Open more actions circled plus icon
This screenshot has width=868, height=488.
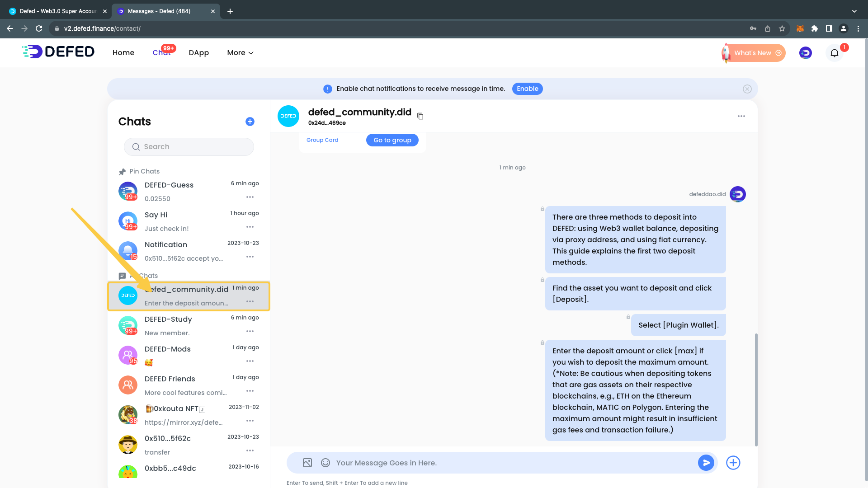click(x=733, y=463)
